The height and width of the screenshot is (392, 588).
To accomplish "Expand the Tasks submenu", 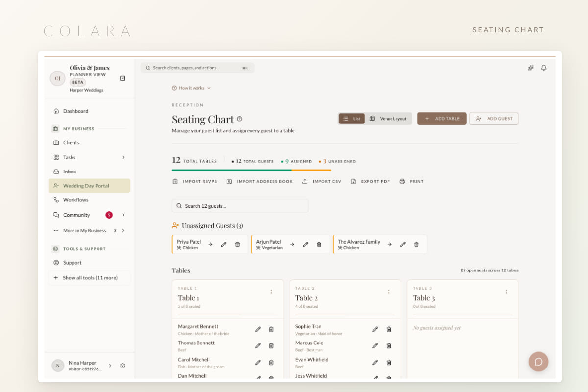I will pos(123,157).
